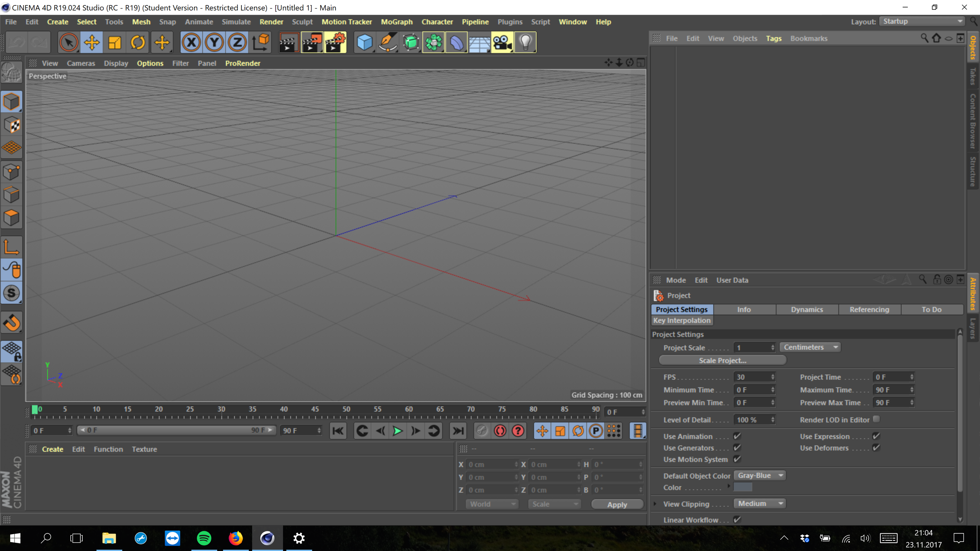Image resolution: width=980 pixels, height=551 pixels.
Task: Enable Texture mode in left palette
Action: (12, 125)
